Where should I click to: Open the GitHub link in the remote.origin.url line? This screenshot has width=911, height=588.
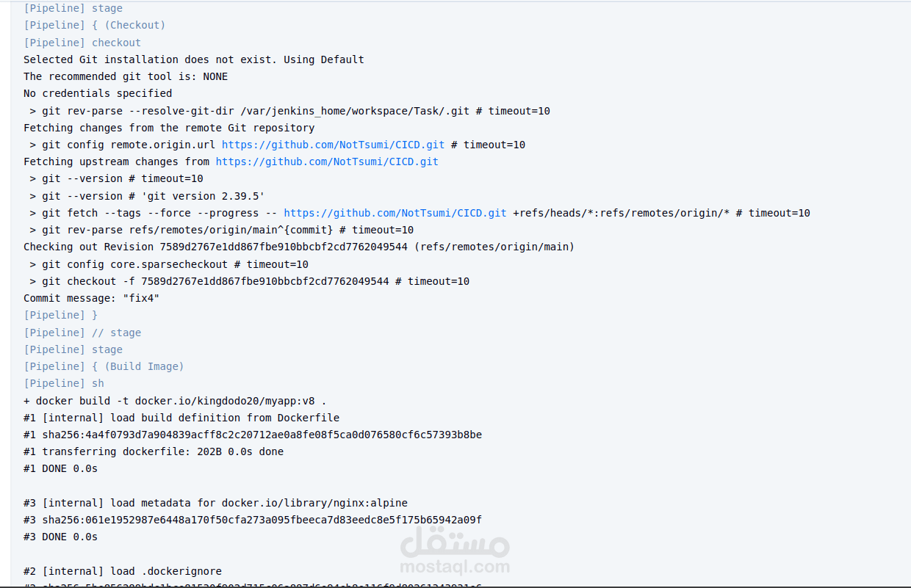333,145
